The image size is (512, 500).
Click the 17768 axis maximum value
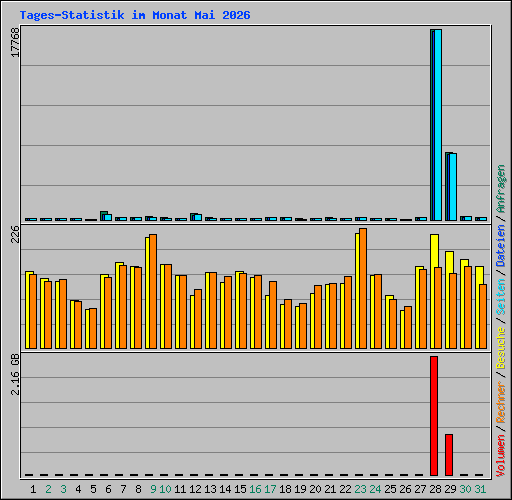(x=15, y=42)
